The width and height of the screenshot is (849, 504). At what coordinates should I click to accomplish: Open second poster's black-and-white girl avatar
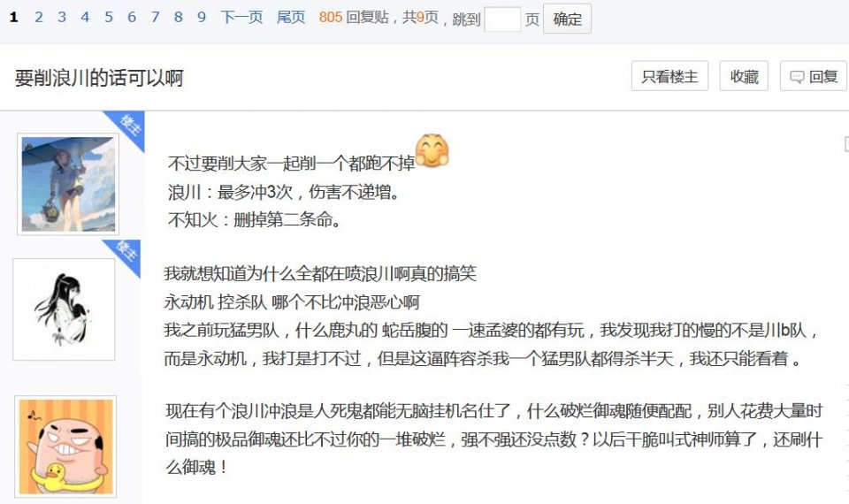(x=64, y=309)
